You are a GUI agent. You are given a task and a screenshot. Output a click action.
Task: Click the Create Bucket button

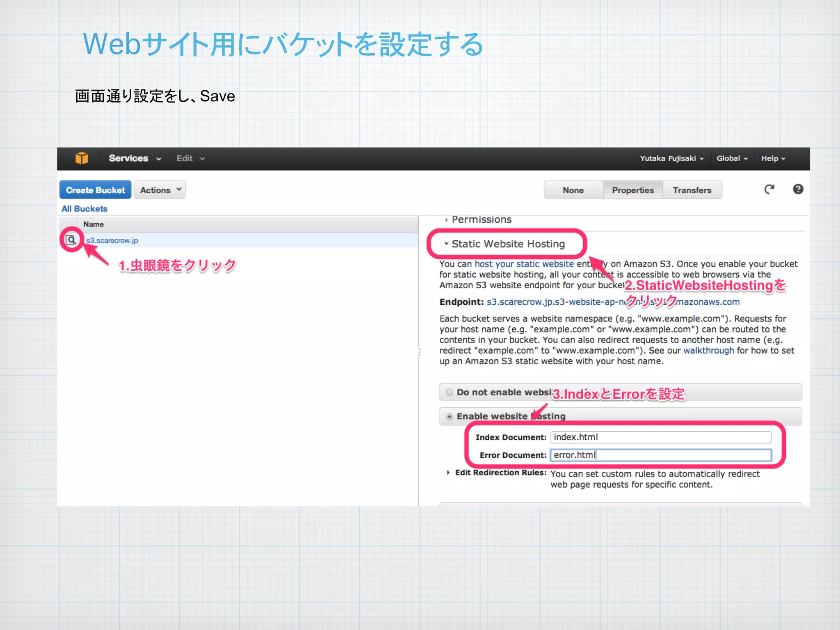coord(96,190)
